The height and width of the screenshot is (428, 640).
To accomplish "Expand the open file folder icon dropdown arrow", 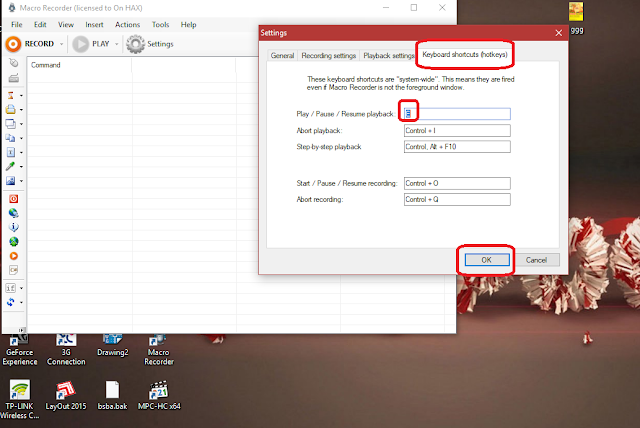I will click(21, 110).
